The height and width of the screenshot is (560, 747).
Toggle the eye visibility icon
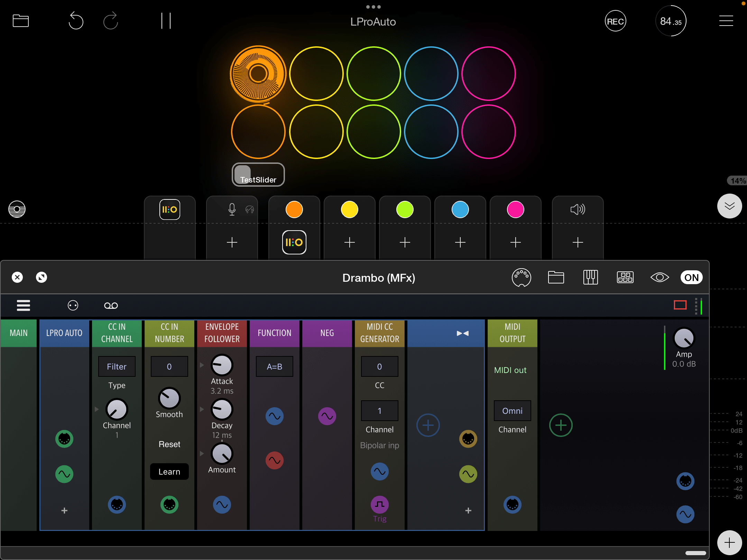click(660, 278)
